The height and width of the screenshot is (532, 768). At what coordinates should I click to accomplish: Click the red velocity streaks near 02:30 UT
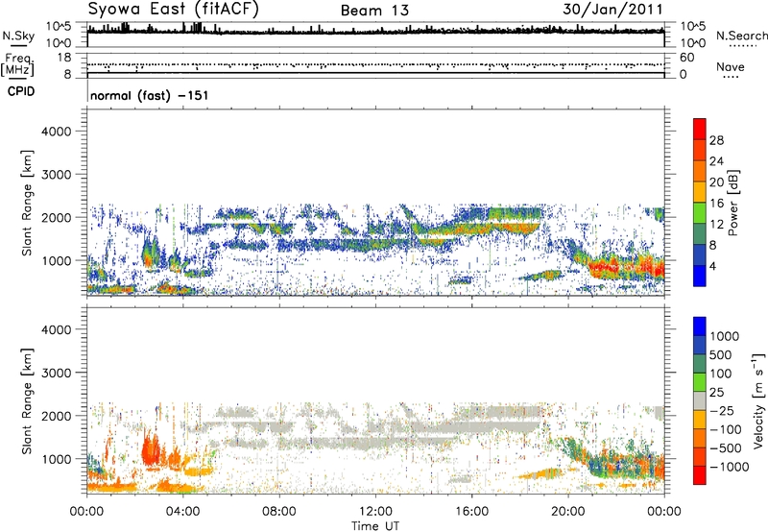pos(152,448)
